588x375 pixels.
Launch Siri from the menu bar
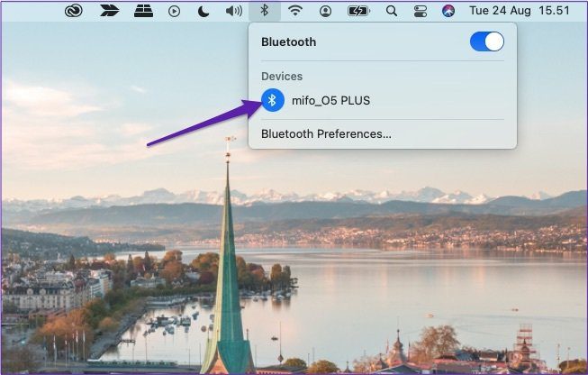pos(448,11)
